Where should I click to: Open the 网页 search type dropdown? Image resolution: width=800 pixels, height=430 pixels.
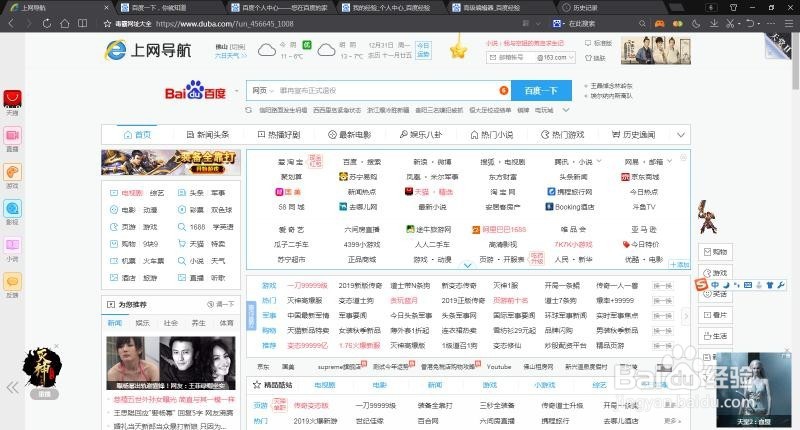[x=263, y=90]
